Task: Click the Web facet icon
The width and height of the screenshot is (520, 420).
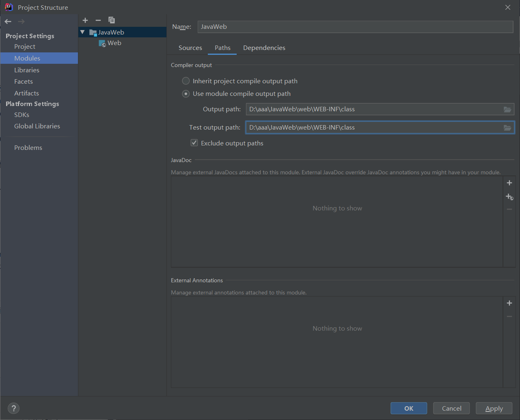Action: click(x=102, y=43)
